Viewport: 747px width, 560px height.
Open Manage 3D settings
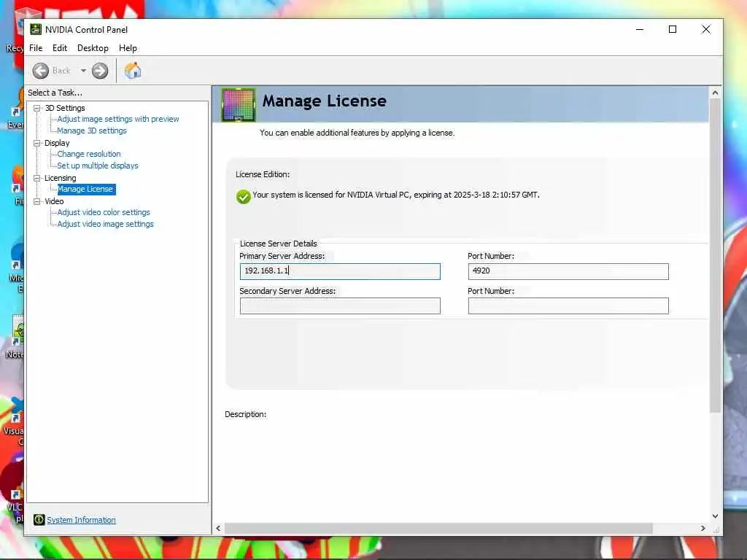point(92,131)
